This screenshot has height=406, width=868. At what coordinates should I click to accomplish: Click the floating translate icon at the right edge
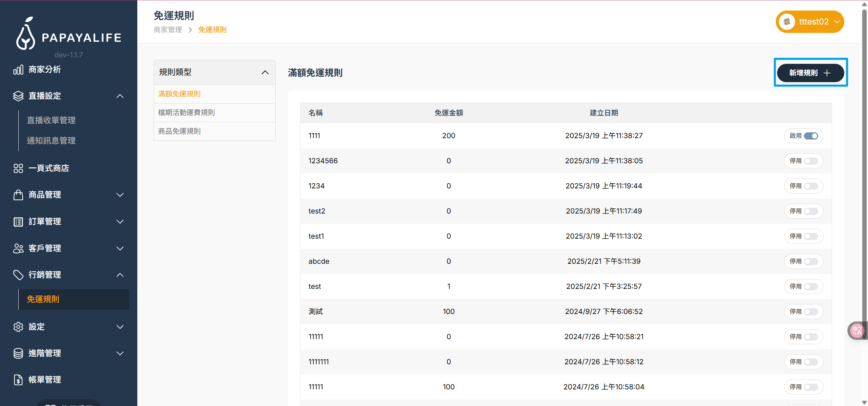pos(857,330)
